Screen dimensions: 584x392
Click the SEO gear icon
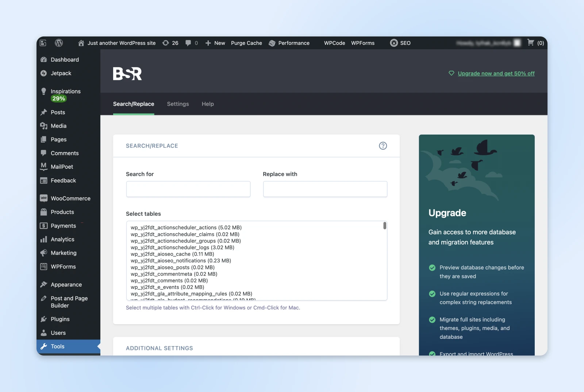pyautogui.click(x=394, y=43)
